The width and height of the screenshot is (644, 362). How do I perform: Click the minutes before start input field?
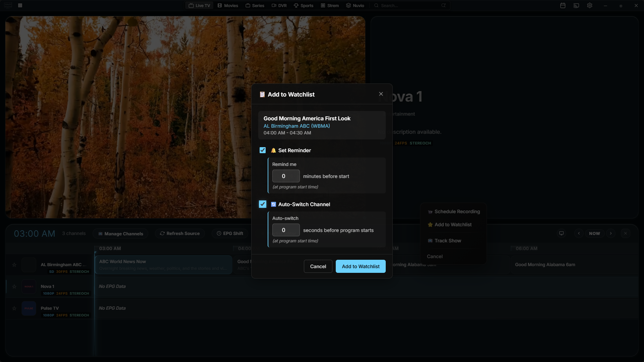[x=286, y=176]
